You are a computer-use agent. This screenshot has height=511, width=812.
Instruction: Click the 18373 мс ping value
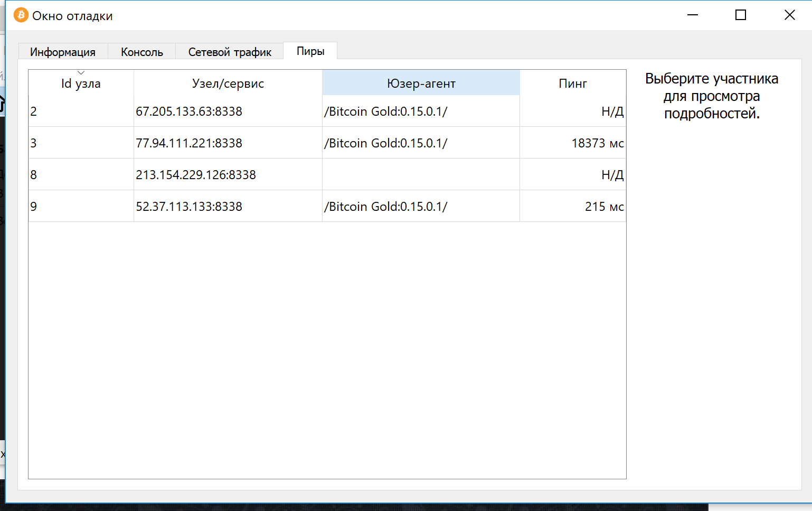coord(598,143)
